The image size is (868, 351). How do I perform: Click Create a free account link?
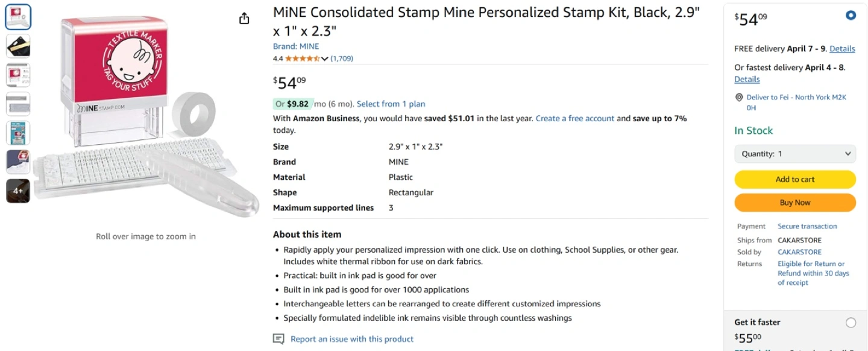coord(575,119)
